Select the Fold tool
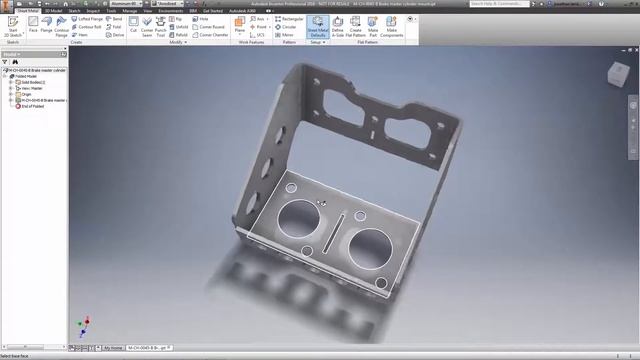This screenshot has width=640, height=360. [114, 27]
